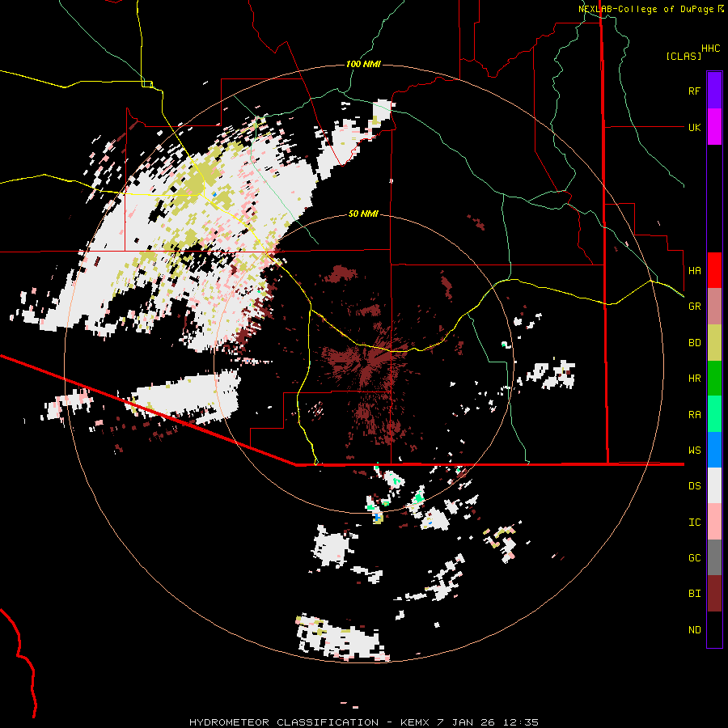Click the WS blue legend swatch
The height and width of the screenshot is (728, 728).
click(x=714, y=450)
